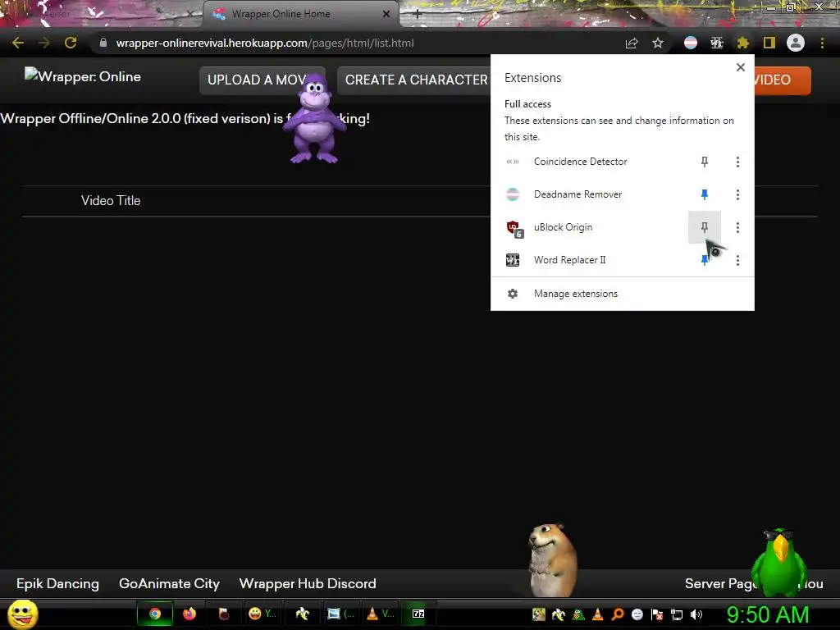Close the Extensions puzzle-piece menu
The width and height of the screenshot is (840, 630).
[x=742, y=43]
